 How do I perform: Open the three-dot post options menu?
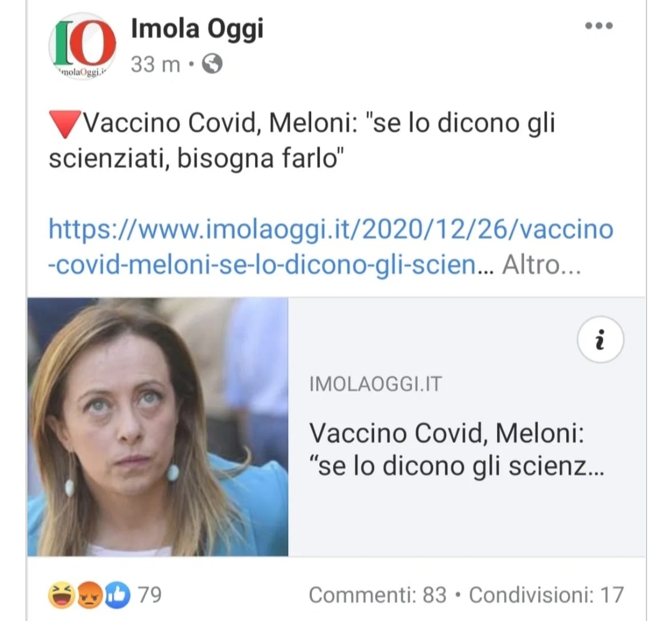point(599,26)
